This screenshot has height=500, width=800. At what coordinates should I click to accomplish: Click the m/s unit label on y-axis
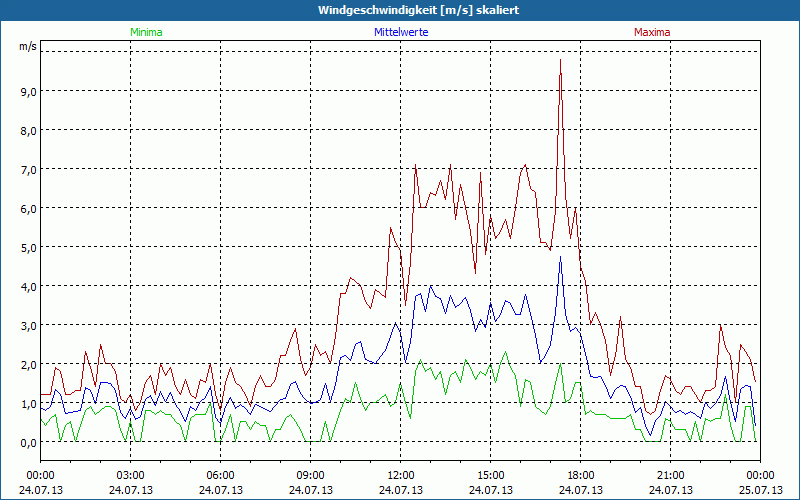coord(27,46)
